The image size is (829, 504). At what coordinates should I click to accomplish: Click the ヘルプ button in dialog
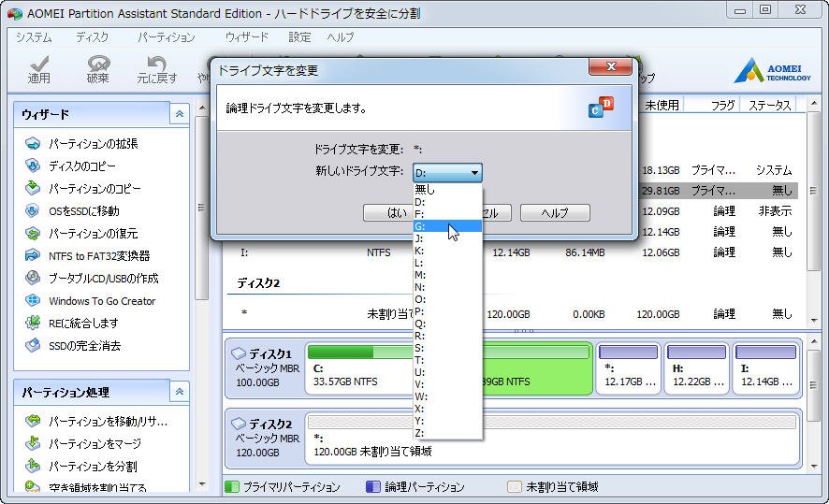[x=555, y=212]
